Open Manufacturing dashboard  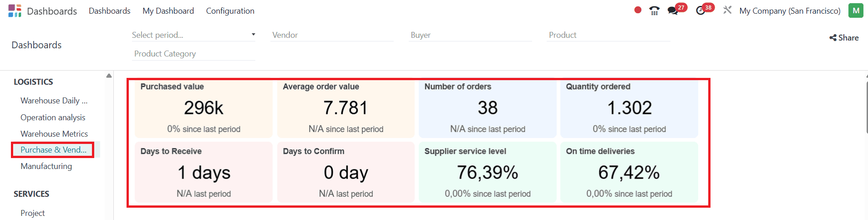click(46, 166)
